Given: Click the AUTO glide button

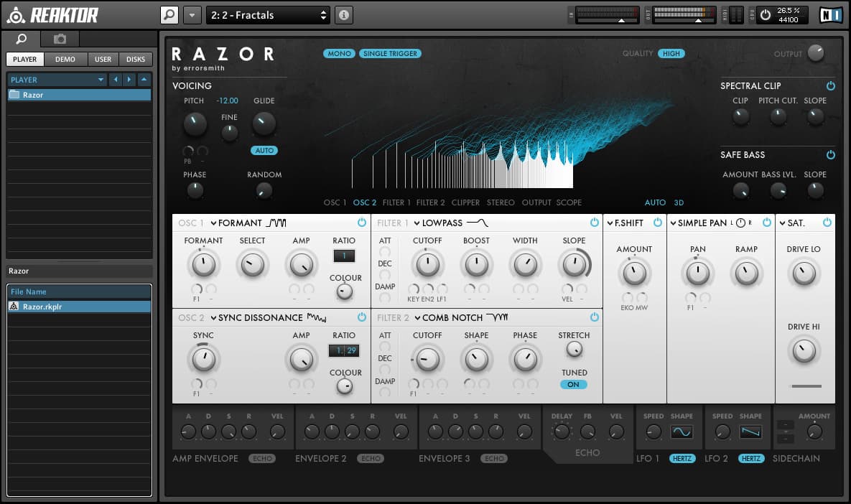Looking at the screenshot, I should coord(264,151).
